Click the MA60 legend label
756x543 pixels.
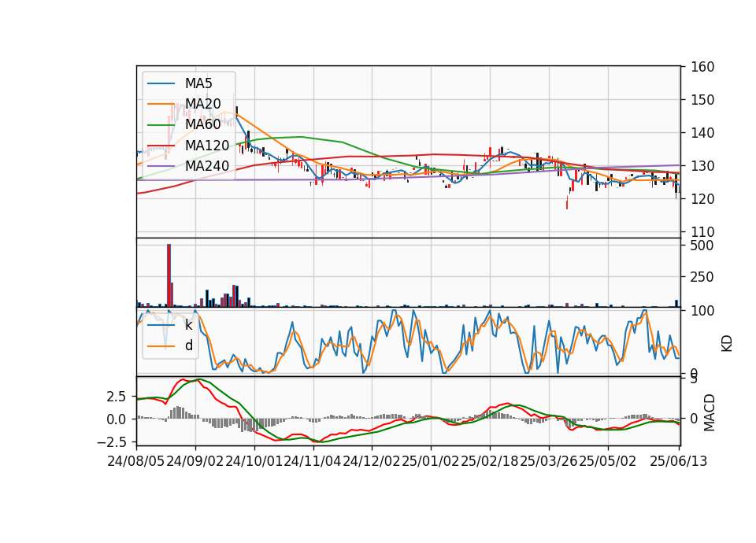click(202, 124)
